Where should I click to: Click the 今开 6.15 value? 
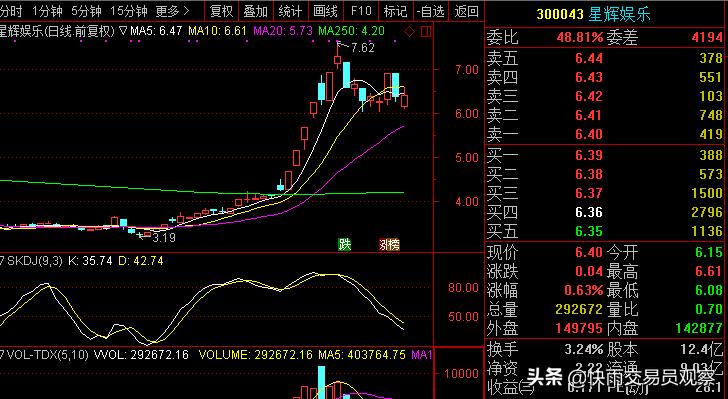click(x=709, y=253)
